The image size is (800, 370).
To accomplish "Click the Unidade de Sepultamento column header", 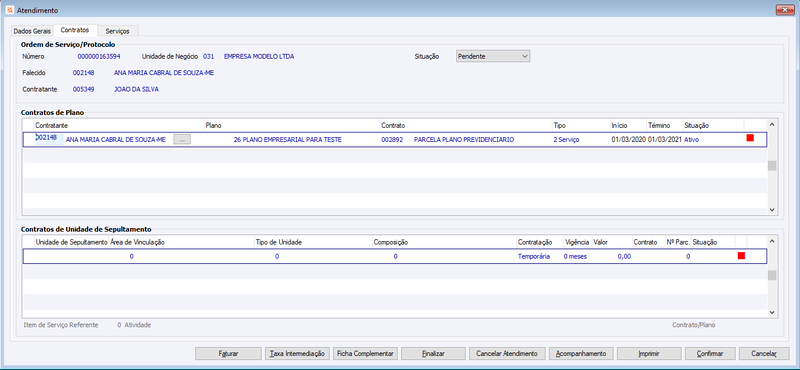I will tap(71, 242).
